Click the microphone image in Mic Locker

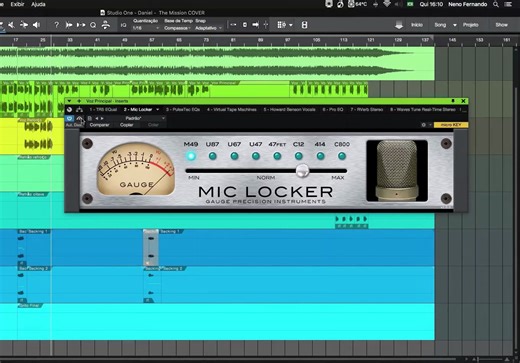coord(397,171)
